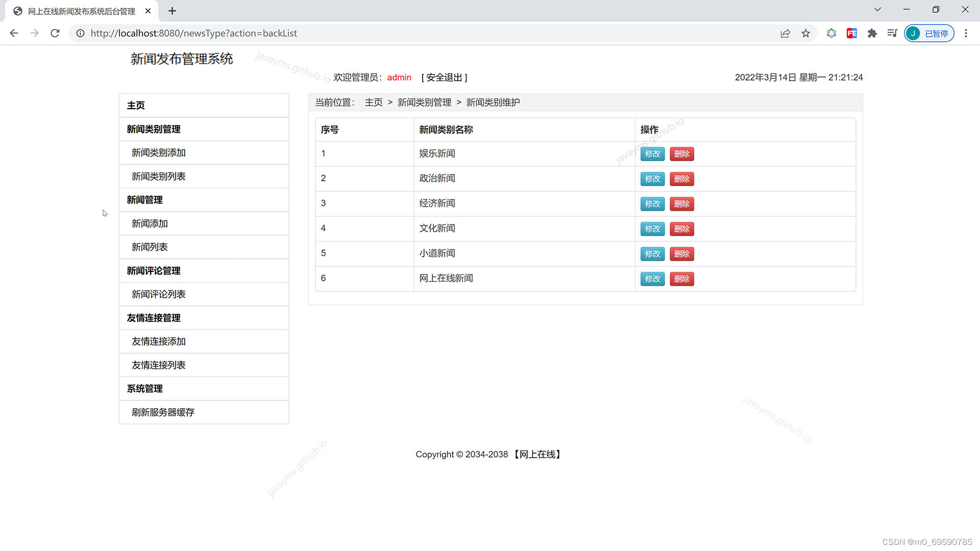The width and height of the screenshot is (980, 551).
Task: Click 删除 for 政治新闻
Action: (682, 179)
